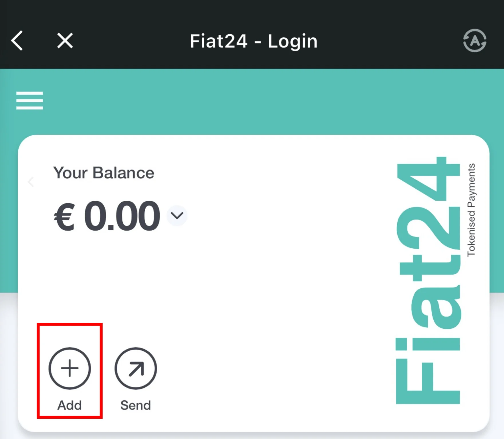Tap the auto-translate circular A icon

click(x=475, y=41)
